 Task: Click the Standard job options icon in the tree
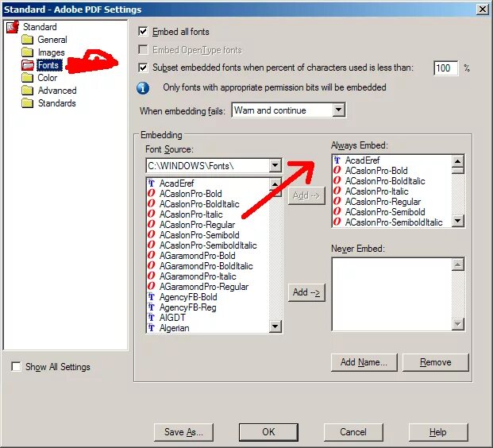point(13,27)
